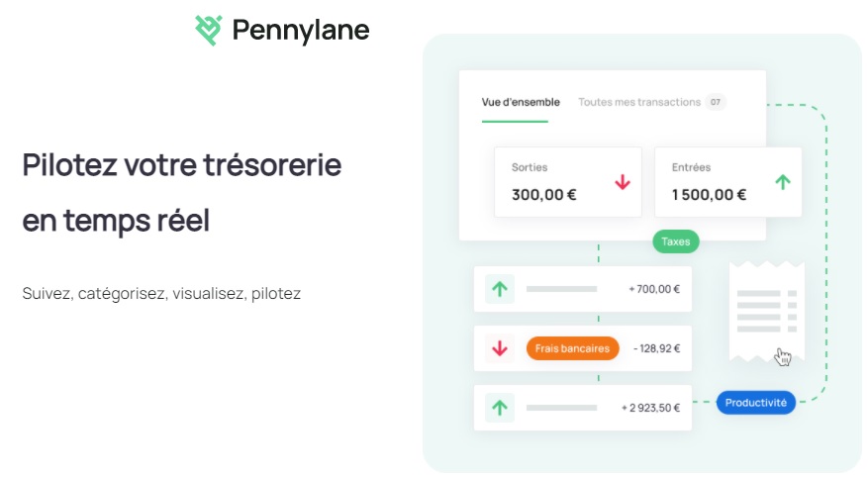Click the Pennylane brand name text
The image size is (868, 478).
tap(301, 31)
